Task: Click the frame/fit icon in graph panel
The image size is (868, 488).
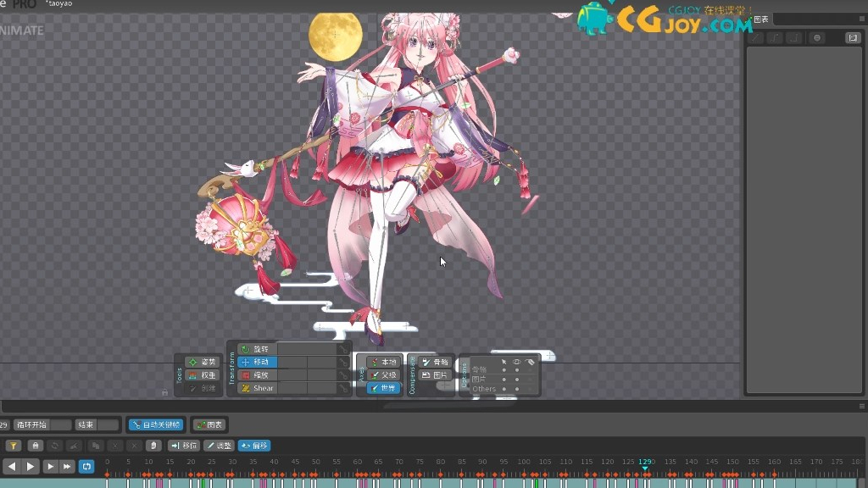Action: coord(853,37)
